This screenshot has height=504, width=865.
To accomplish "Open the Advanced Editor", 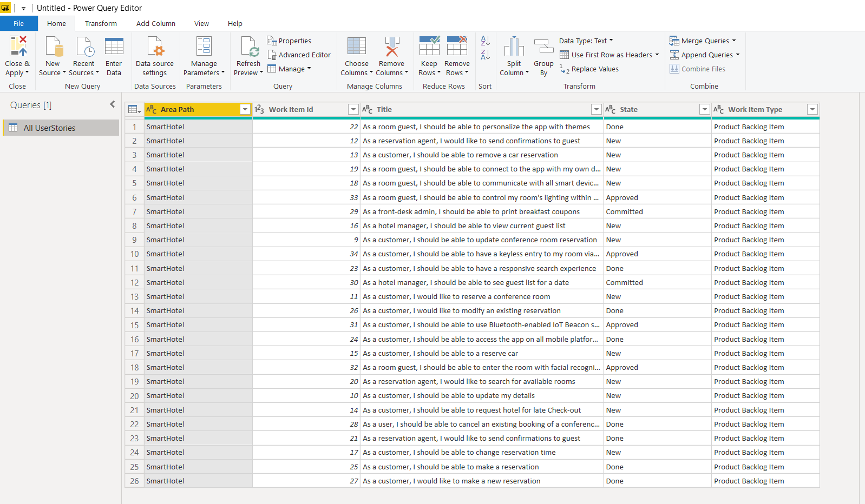I will pos(299,55).
